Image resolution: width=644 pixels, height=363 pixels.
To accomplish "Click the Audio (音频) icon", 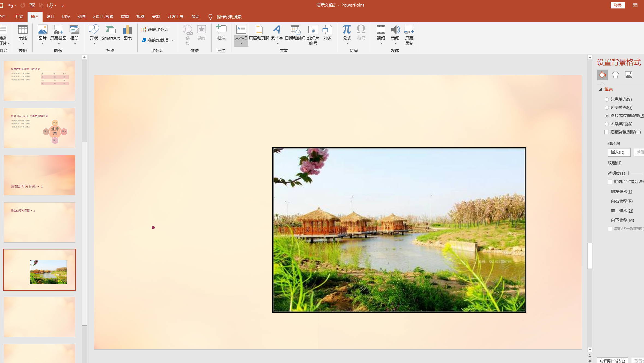I will [x=395, y=32].
